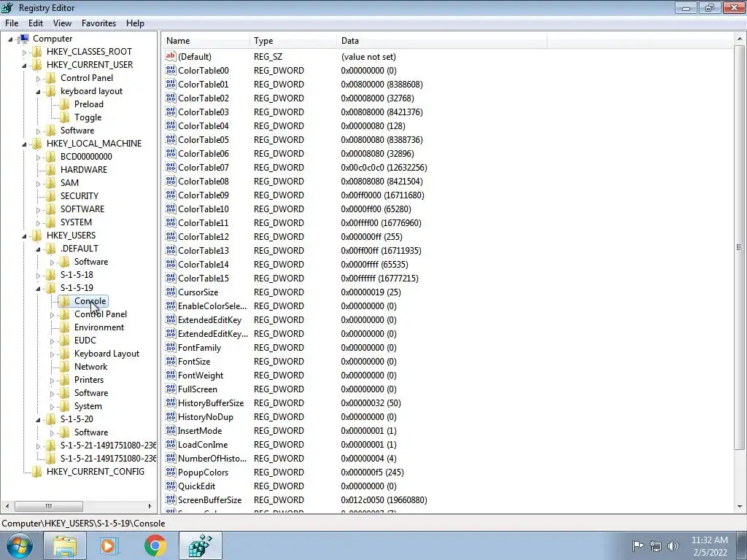Collapse the HKEY_USERS key
This screenshot has width=747, height=560.
pos(25,236)
